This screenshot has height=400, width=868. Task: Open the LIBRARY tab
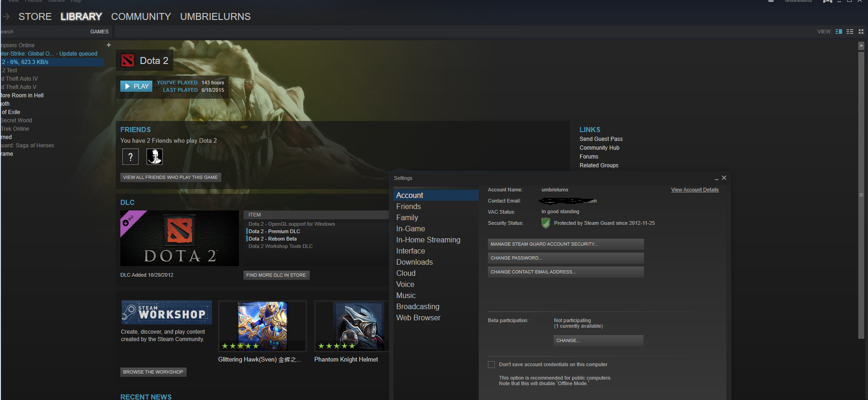(81, 17)
